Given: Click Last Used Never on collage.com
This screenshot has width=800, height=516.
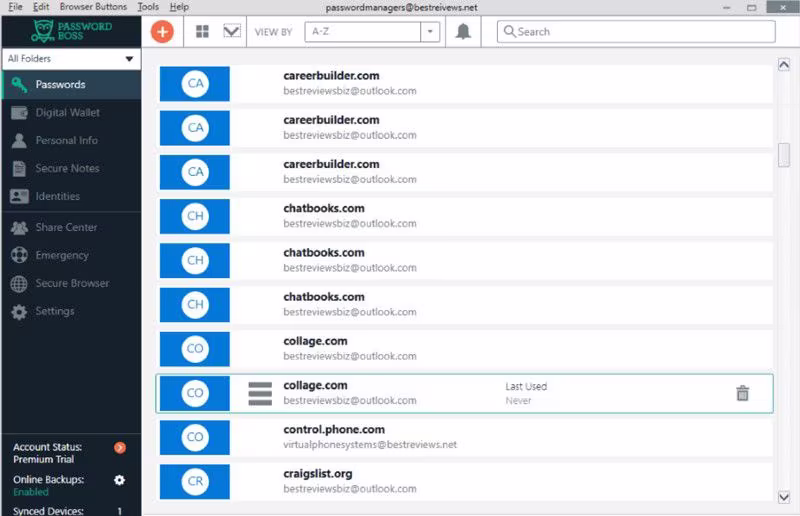Looking at the screenshot, I should point(526,394).
